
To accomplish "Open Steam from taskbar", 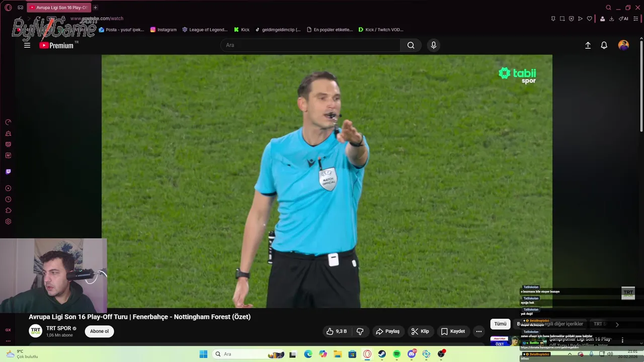I will (382, 354).
